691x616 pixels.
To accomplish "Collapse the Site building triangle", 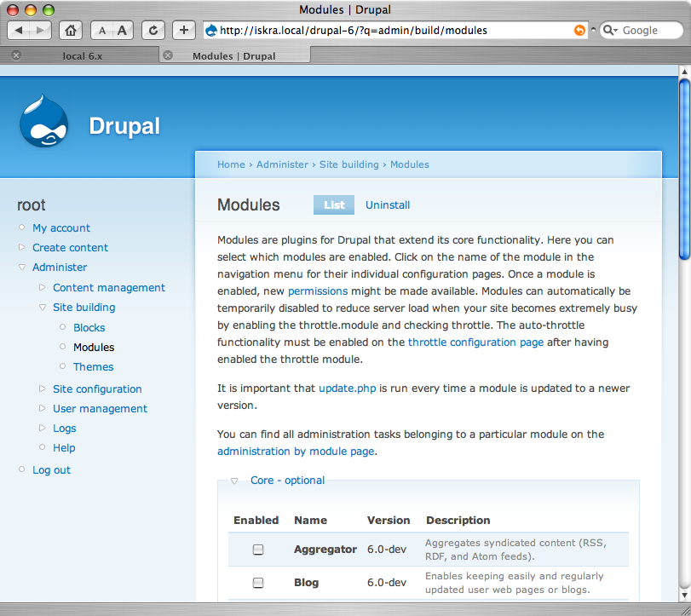I will click(x=43, y=308).
